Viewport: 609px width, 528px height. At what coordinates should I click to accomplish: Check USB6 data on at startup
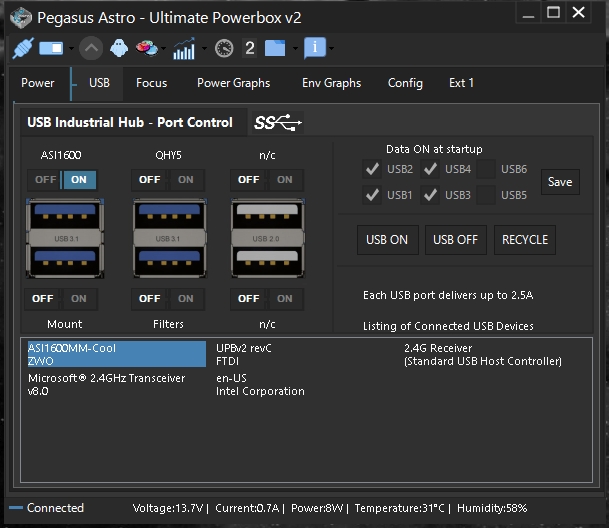(486, 169)
